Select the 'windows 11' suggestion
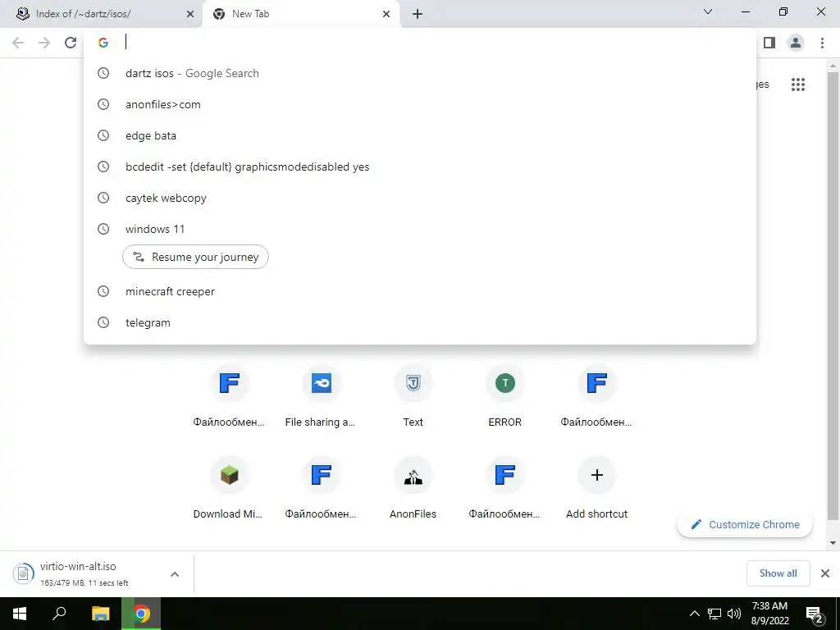 pyautogui.click(x=420, y=229)
